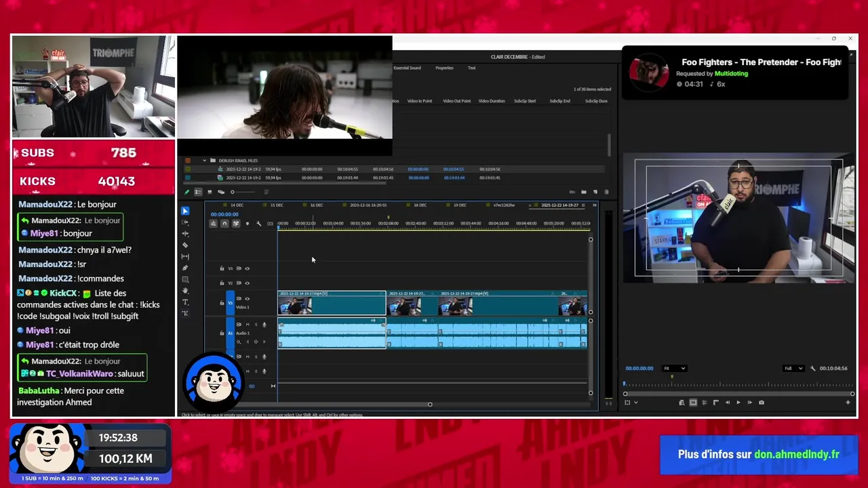868x488 pixels.
Task: Click the trash icon in project panel
Action: [x=606, y=192]
